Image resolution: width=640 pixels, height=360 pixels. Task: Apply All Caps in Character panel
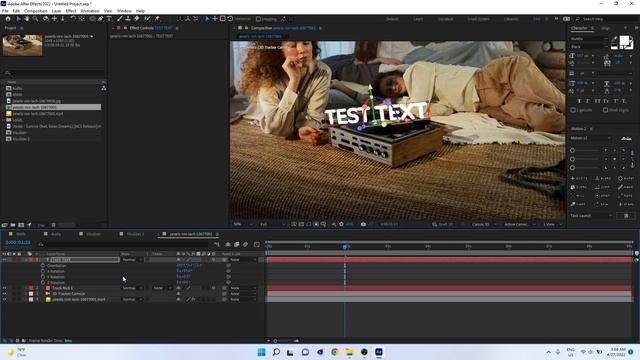click(597, 101)
